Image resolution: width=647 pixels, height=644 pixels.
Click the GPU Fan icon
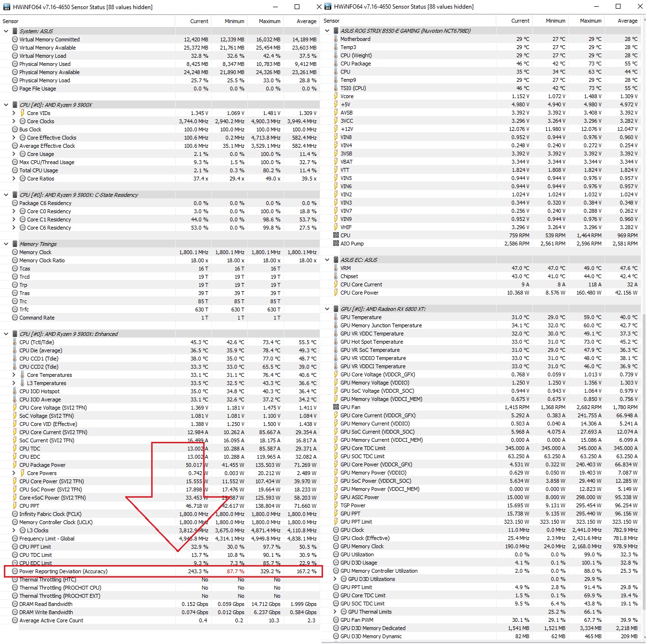click(x=336, y=407)
